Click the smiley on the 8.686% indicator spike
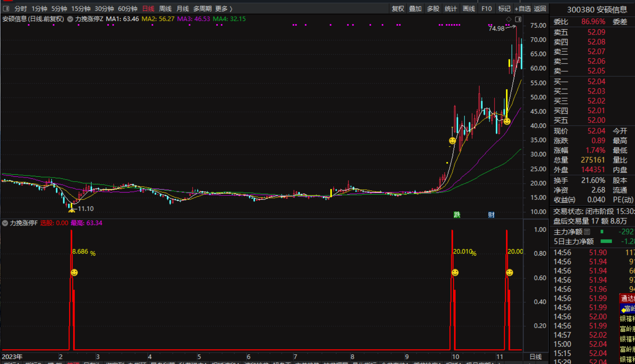635x364 pixels. 74,272
